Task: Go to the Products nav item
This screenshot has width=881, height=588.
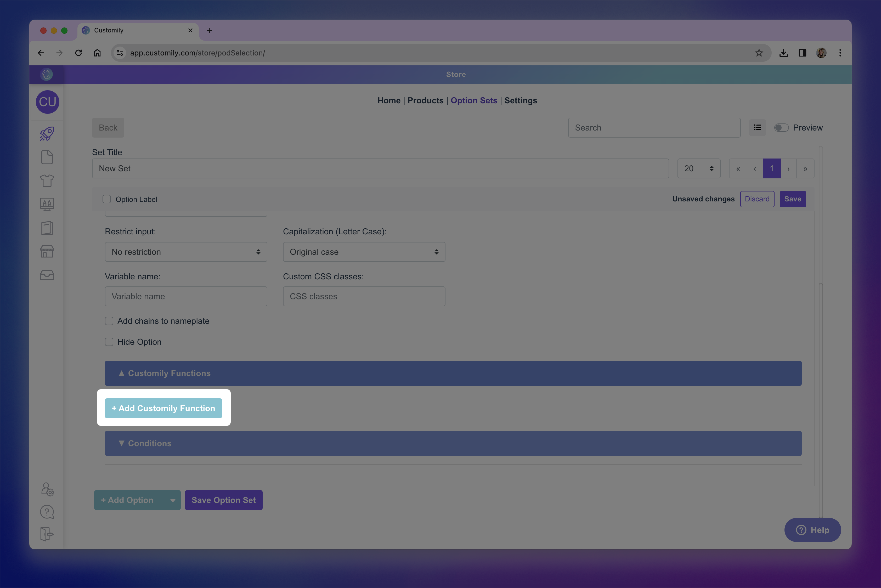Action: [425, 100]
